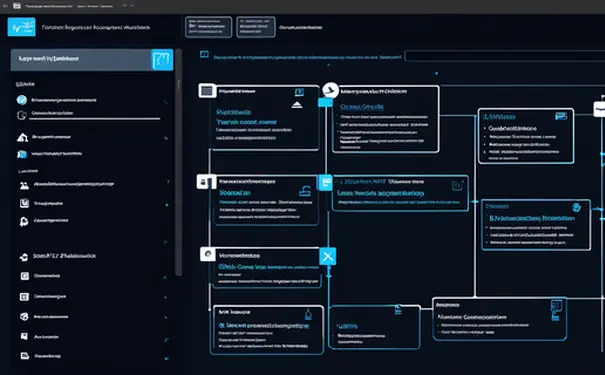
Task: Open the house-shaped sidebar item icon
Action: [22, 137]
